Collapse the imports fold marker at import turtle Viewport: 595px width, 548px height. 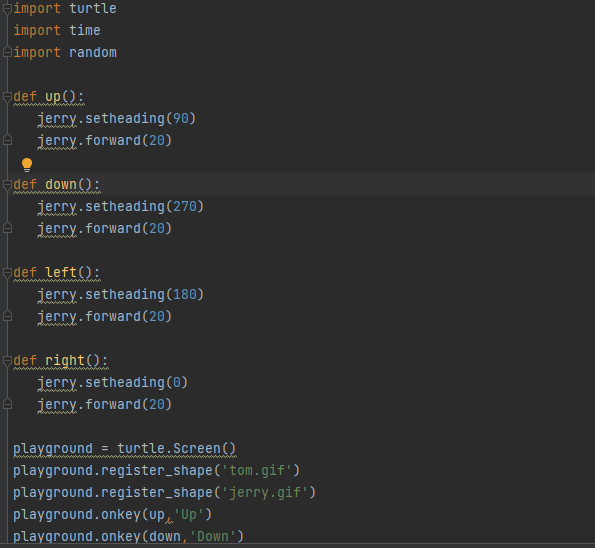7,9
